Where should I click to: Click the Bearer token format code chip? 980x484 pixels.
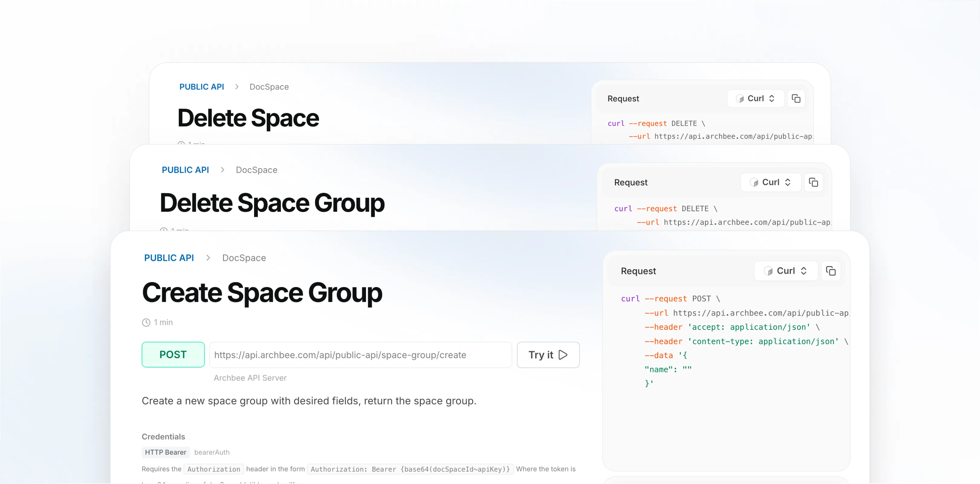410,469
